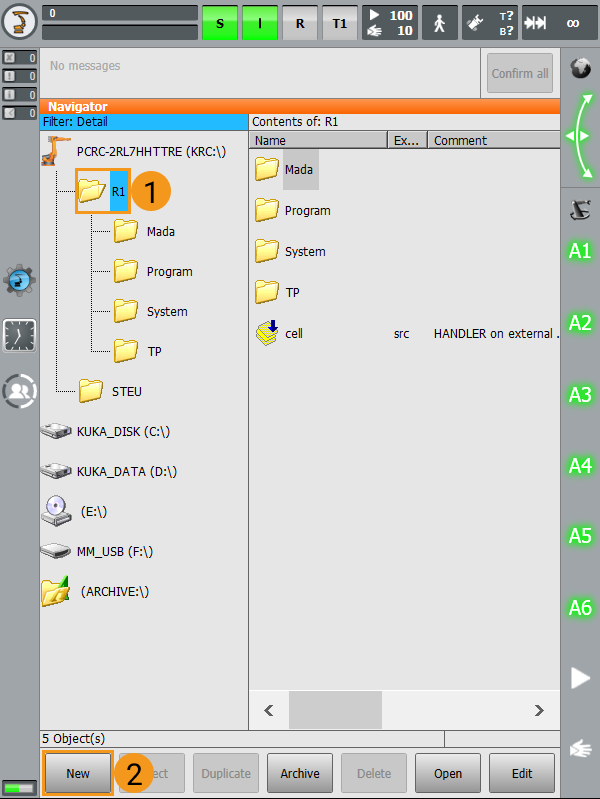Open the tool/base selection T? B? indicator
This screenshot has width=600, height=799.
click(x=489, y=23)
